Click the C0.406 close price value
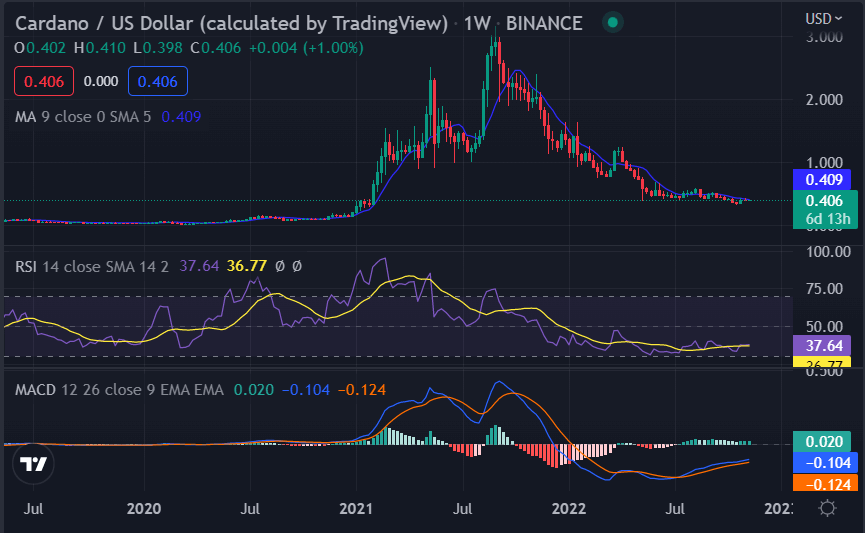This screenshot has height=533, width=865. [x=216, y=48]
